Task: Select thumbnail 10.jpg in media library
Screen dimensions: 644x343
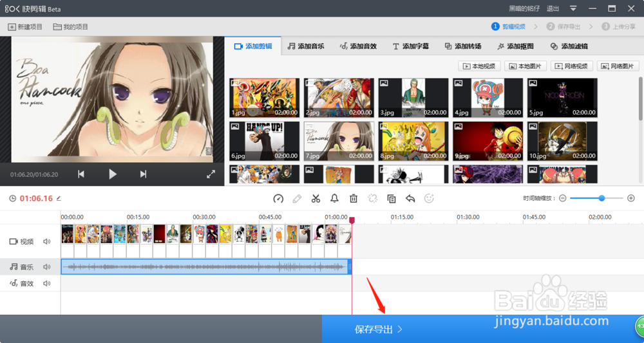Action: tap(562, 141)
